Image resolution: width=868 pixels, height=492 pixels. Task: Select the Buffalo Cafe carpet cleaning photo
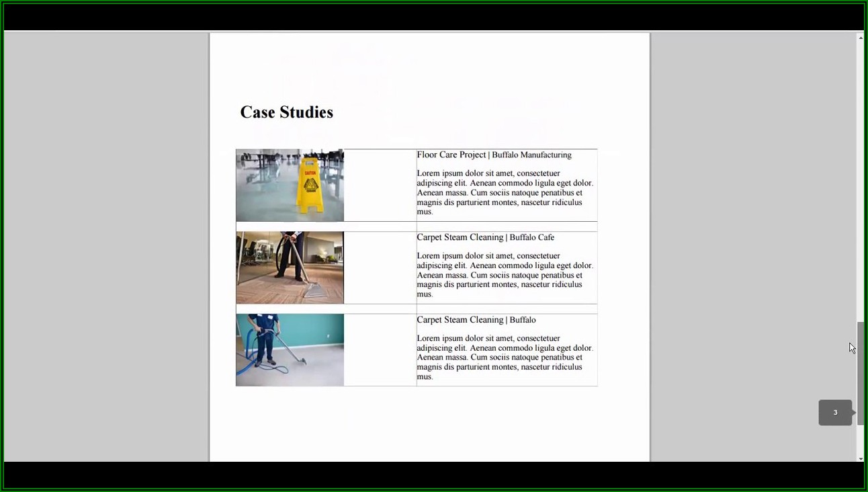290,268
